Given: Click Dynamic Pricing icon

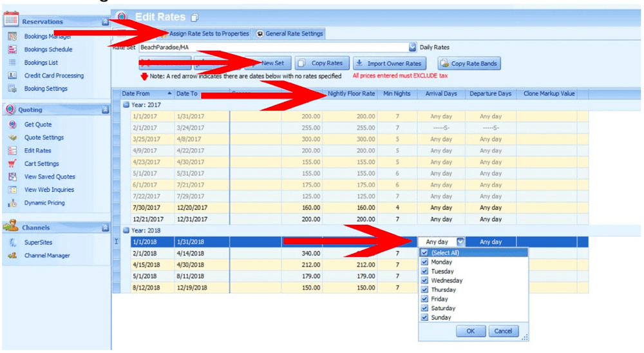Looking at the screenshot, I should coord(12,203).
